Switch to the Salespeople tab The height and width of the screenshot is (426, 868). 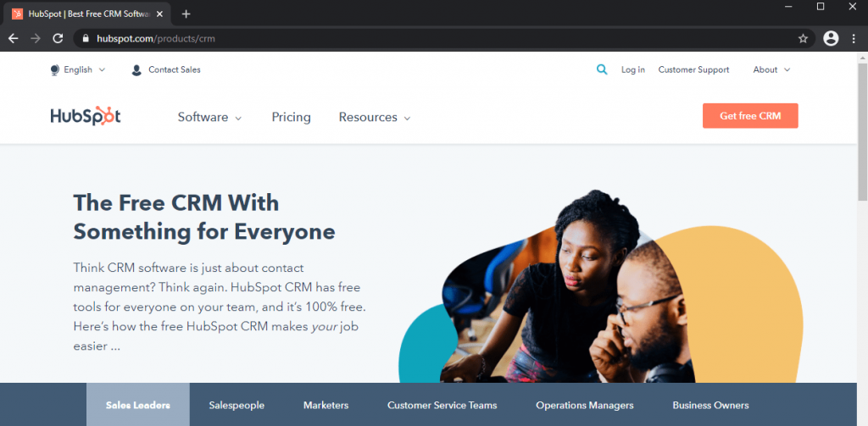pyautogui.click(x=236, y=405)
